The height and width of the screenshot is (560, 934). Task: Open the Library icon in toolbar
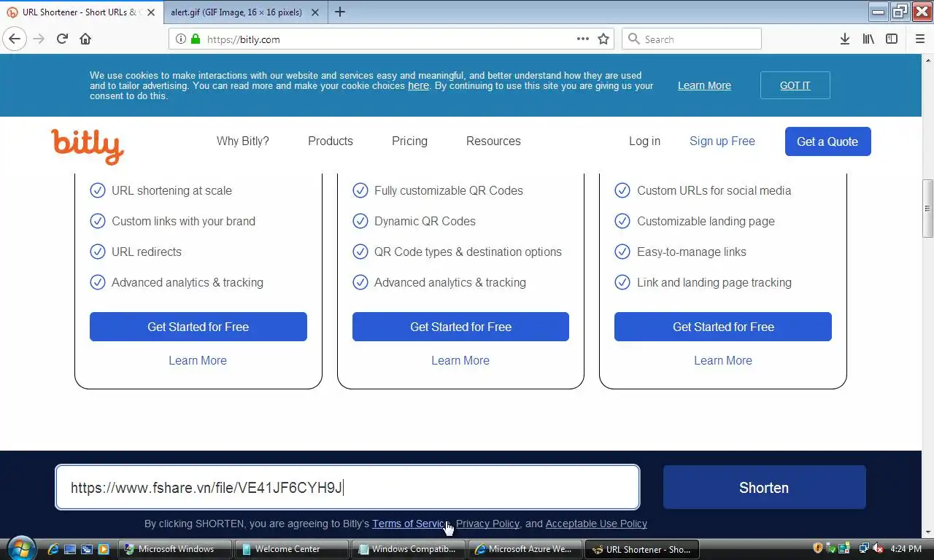(868, 39)
